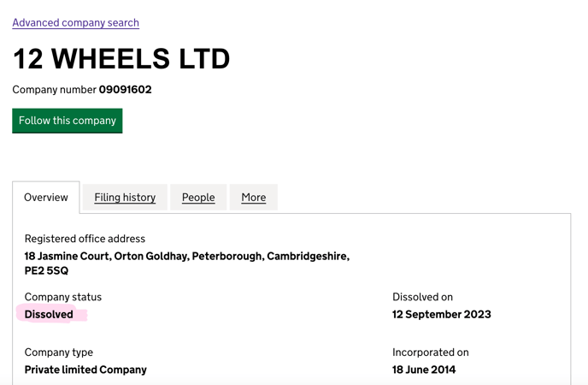Switch to the Filing history tab
This screenshot has height=385, width=588.
coord(125,198)
